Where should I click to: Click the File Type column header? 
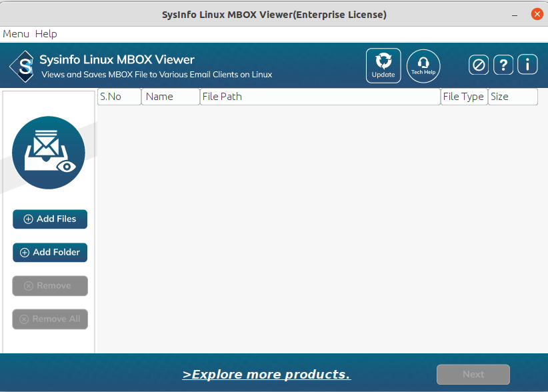[464, 97]
